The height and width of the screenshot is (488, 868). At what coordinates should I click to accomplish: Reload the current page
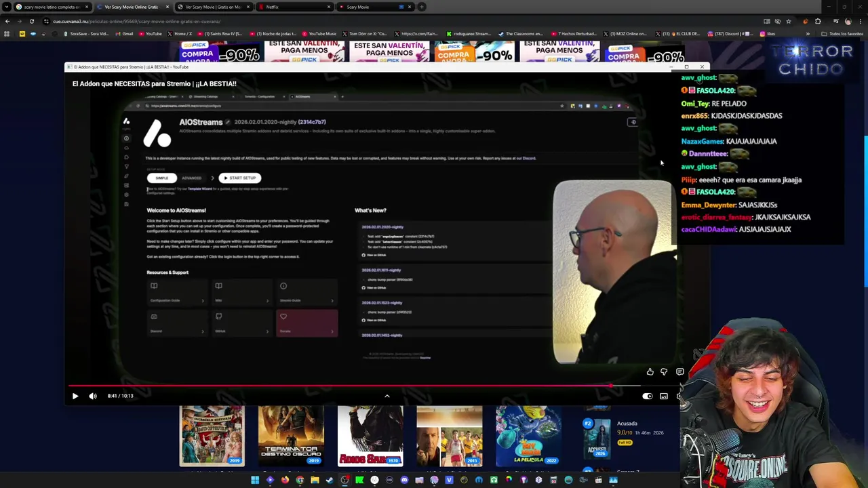click(x=31, y=21)
